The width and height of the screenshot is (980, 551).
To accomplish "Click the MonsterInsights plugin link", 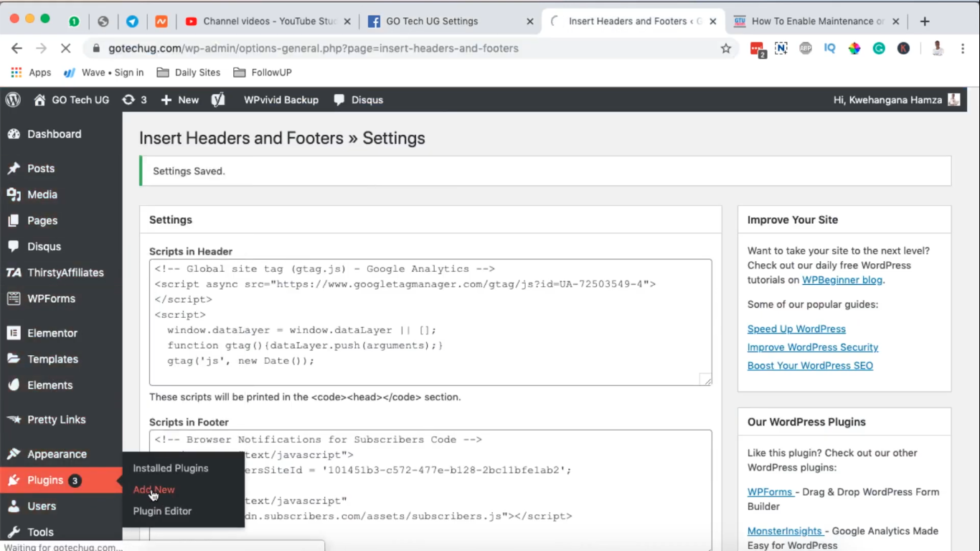I will (785, 531).
